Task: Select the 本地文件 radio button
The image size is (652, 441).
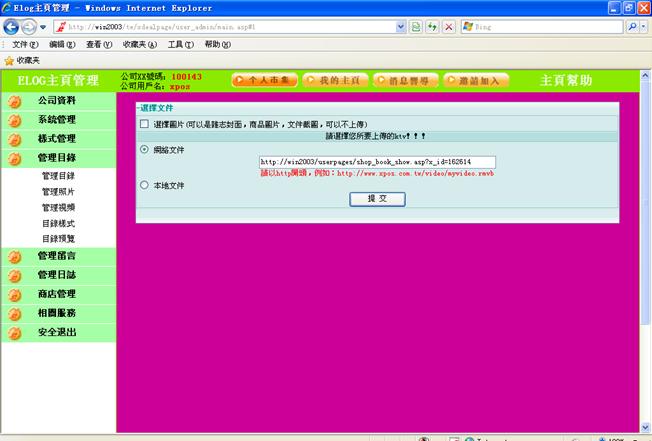Action: (145, 185)
